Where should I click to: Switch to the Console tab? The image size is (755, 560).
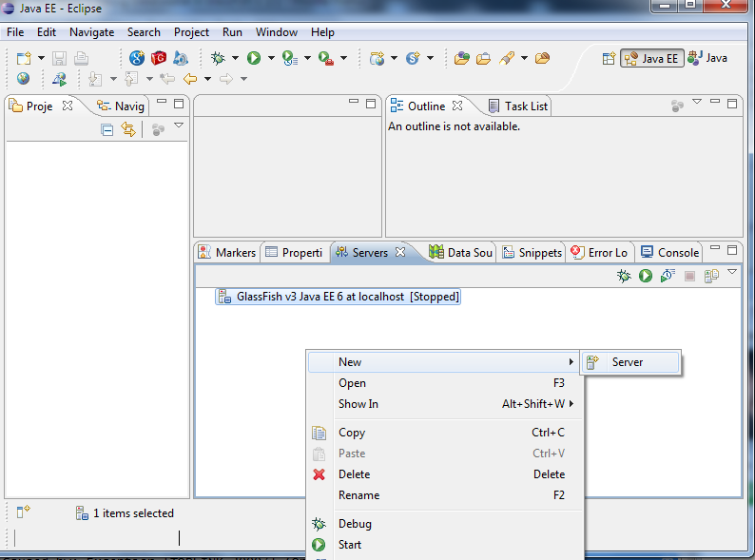click(669, 252)
